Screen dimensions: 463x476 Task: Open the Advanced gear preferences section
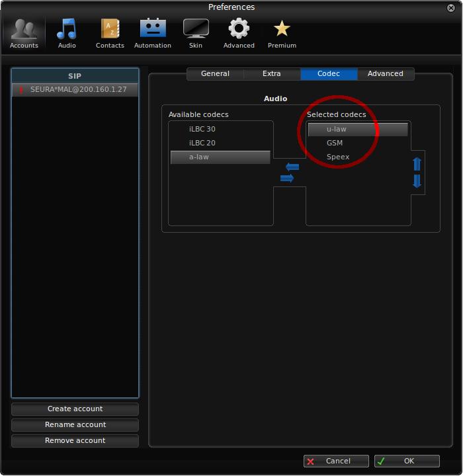coord(239,34)
